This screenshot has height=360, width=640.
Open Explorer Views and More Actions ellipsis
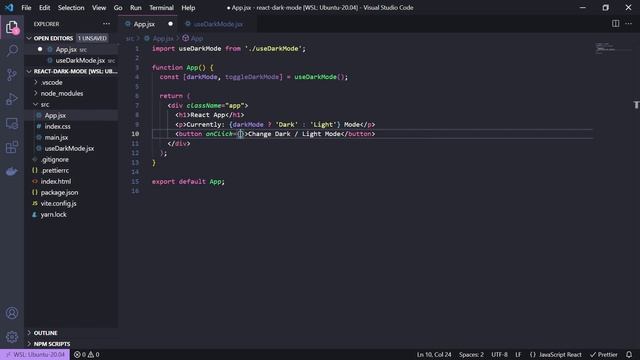[x=107, y=24]
